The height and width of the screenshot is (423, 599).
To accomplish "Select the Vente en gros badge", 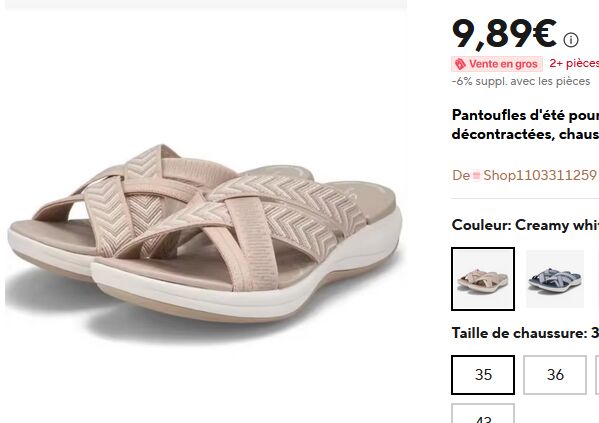I will point(497,64).
